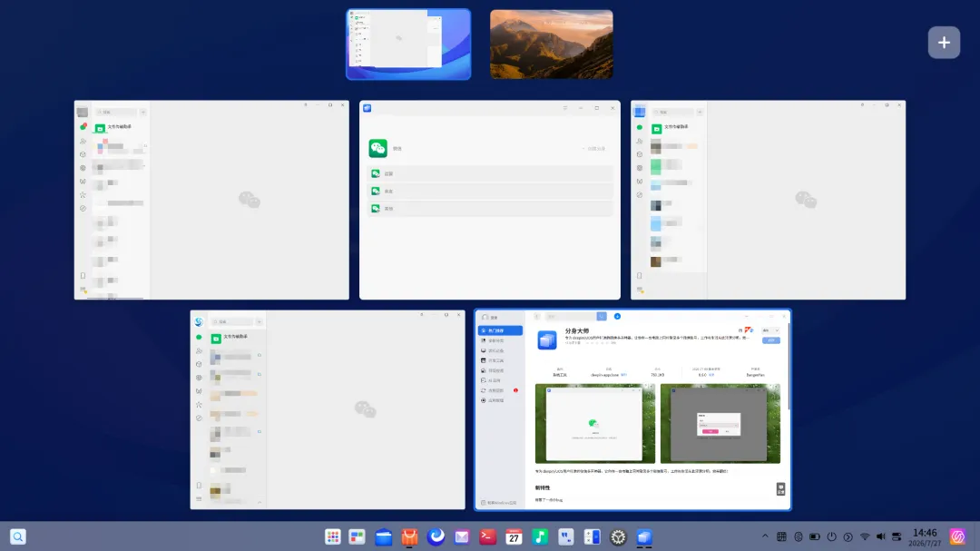
Task: Expand hidden tray icons with the up arrow
Action: coord(765,536)
